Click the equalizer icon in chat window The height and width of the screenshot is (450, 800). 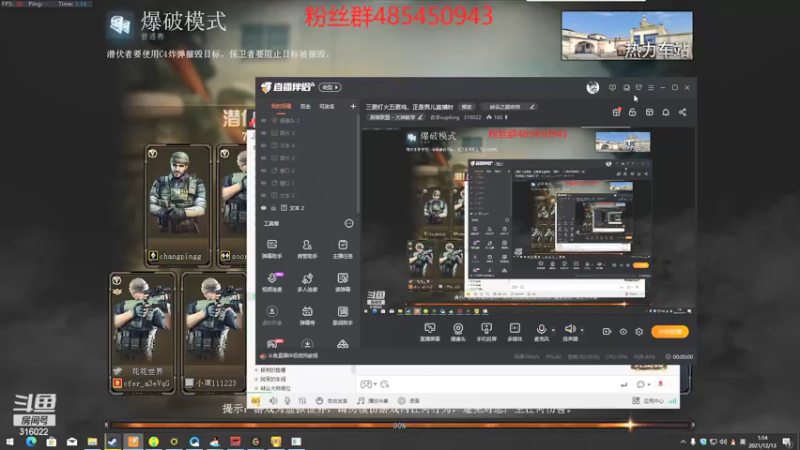click(x=303, y=401)
